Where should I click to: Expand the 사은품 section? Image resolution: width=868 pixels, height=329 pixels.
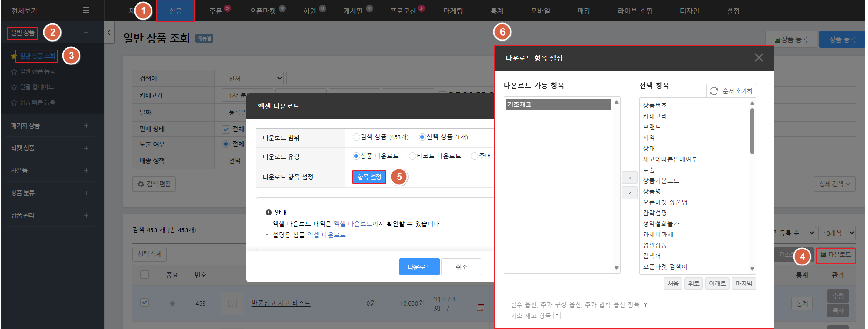86,171
